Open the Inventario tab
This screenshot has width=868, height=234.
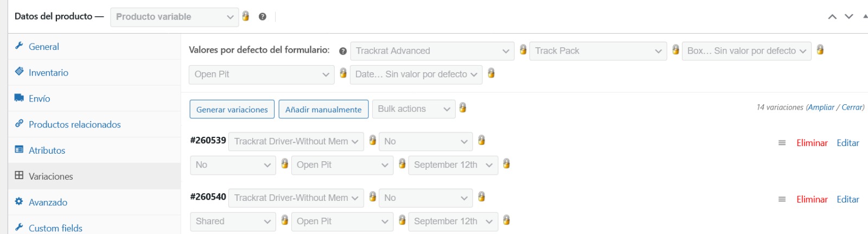point(48,73)
